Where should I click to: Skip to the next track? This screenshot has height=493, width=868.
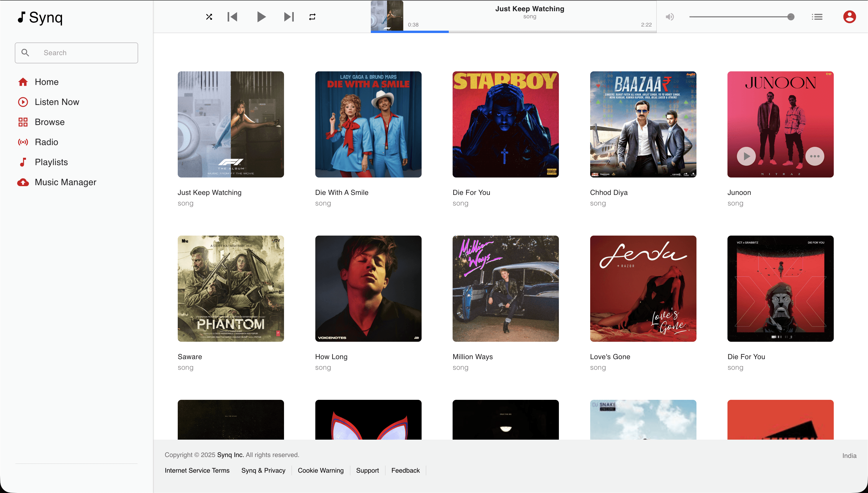(x=289, y=17)
